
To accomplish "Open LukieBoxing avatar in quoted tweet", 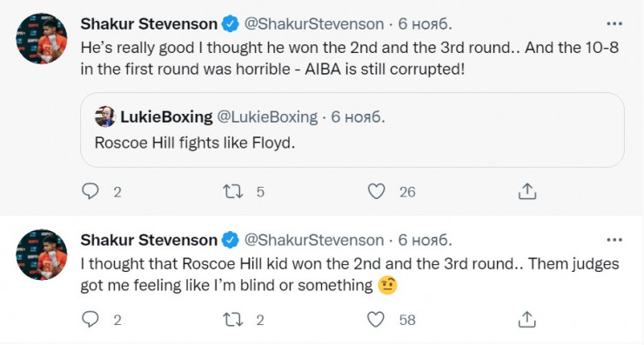I will click(x=105, y=116).
